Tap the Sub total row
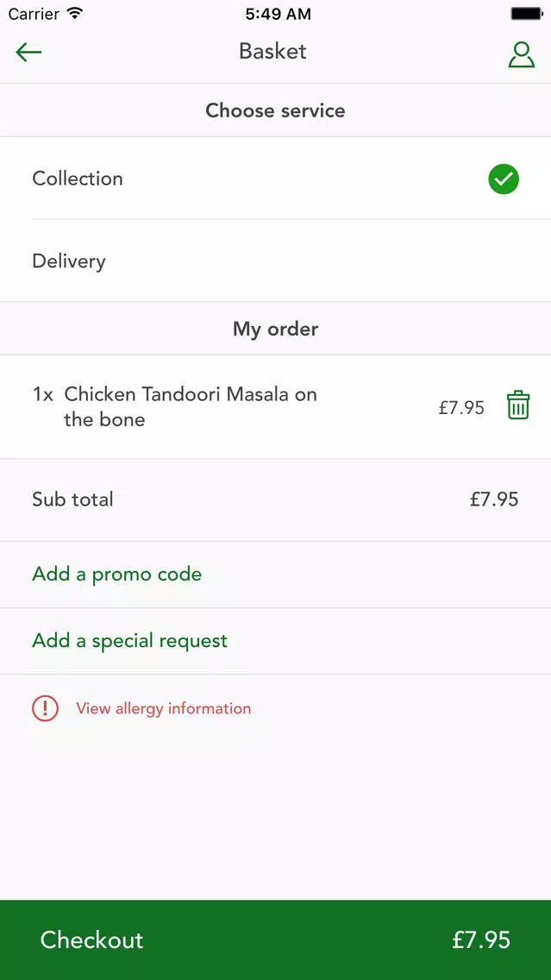Screen dimensions: 551x980 pyautogui.click(x=276, y=499)
